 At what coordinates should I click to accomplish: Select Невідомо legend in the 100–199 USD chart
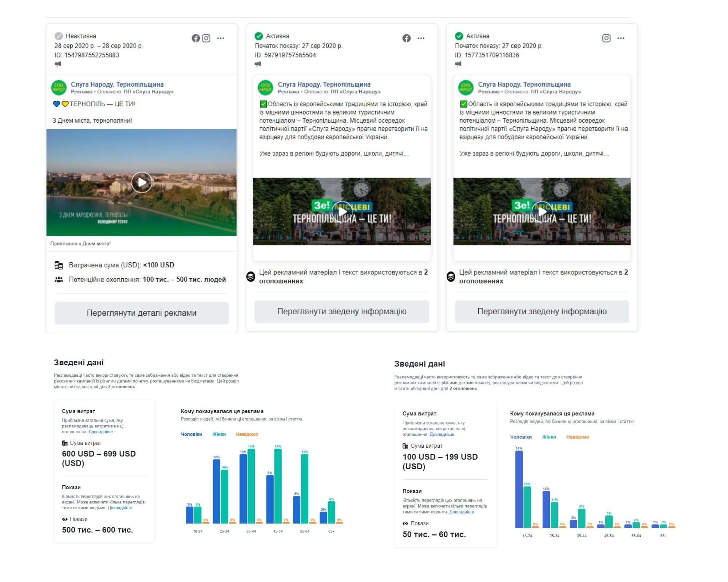(578, 437)
